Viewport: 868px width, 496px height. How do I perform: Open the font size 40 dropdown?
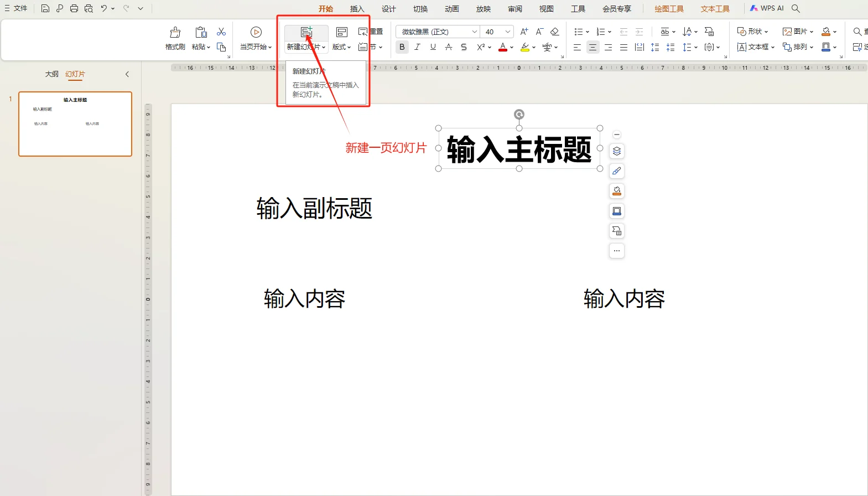508,32
